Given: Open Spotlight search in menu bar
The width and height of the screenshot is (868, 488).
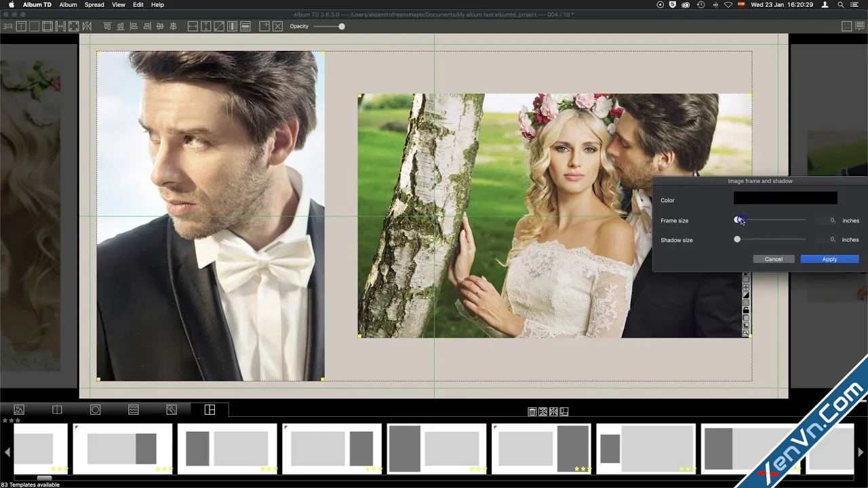Looking at the screenshot, I should [x=841, y=5].
